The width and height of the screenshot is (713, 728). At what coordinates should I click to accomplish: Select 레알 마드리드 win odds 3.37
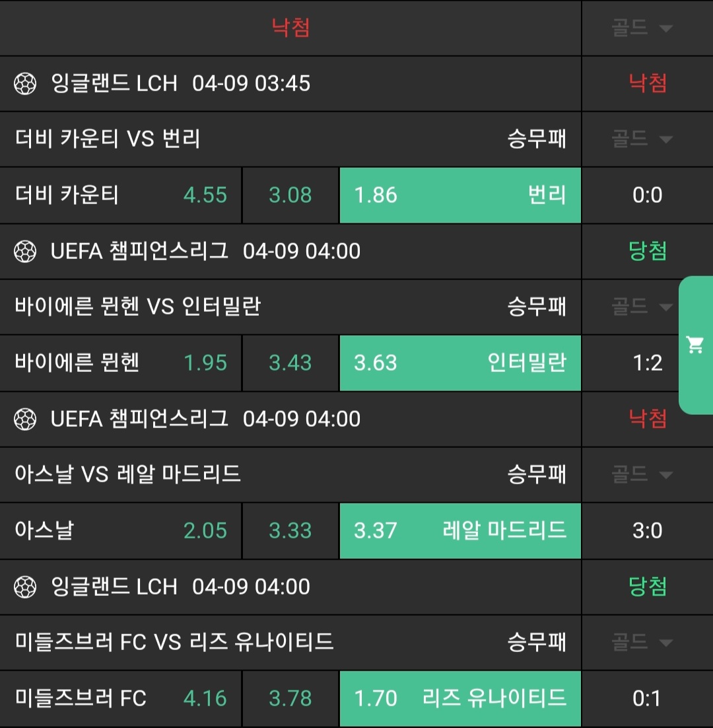pyautogui.click(x=459, y=531)
